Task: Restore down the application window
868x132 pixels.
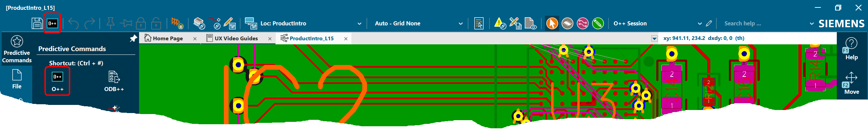Action: (838, 7)
